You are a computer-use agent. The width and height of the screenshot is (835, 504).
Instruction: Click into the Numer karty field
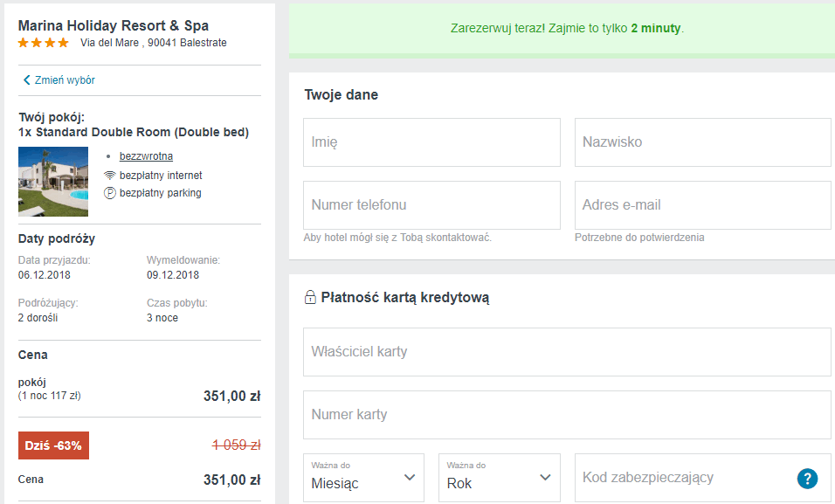click(567, 415)
